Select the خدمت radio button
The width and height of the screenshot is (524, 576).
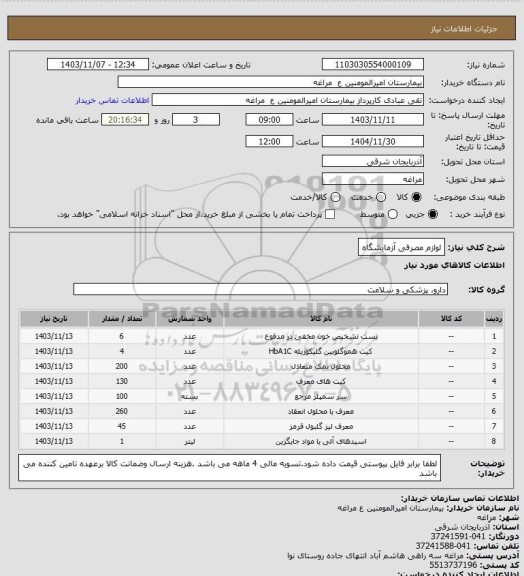coord(381,197)
